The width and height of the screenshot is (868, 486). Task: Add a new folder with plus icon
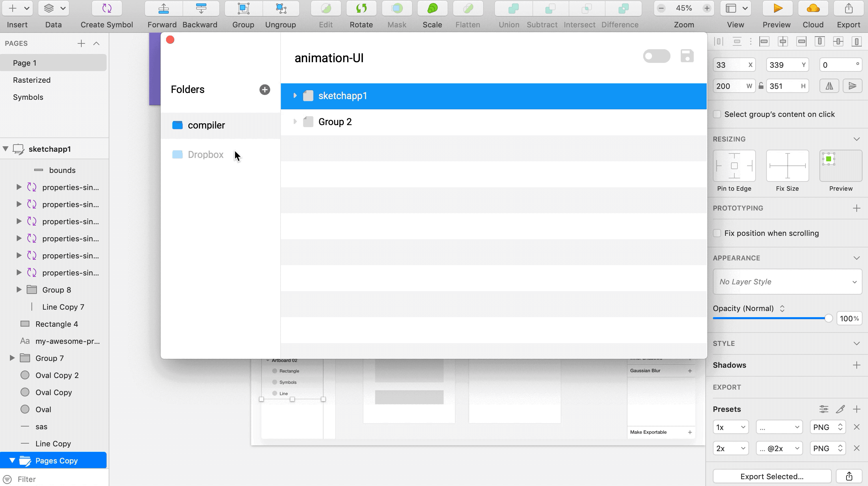click(265, 90)
